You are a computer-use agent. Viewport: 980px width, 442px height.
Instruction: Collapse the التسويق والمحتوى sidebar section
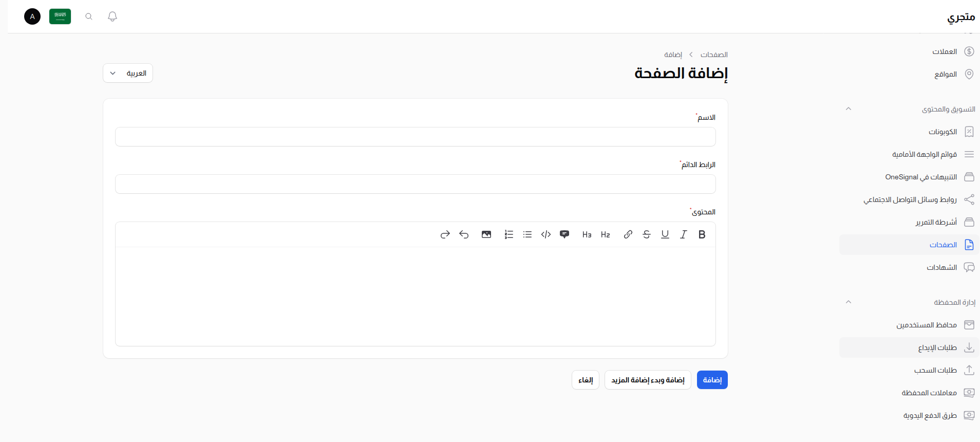pos(849,109)
